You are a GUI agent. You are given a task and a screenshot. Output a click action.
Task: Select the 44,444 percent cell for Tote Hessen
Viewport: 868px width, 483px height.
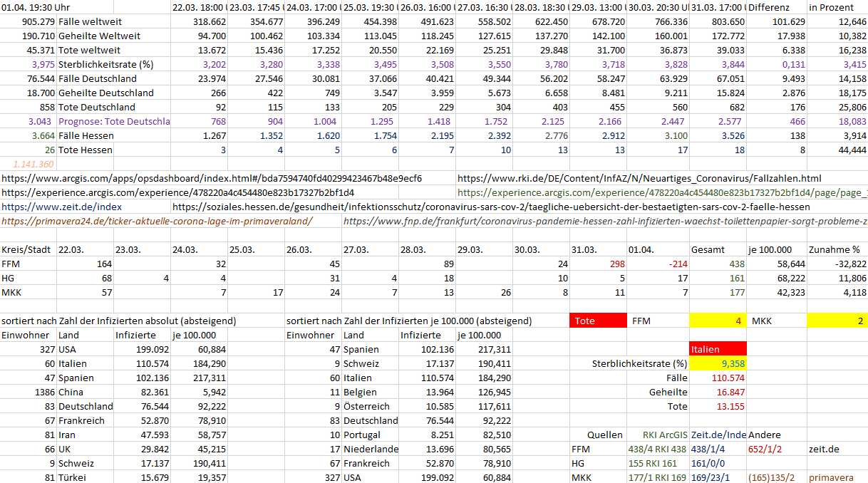[852, 150]
